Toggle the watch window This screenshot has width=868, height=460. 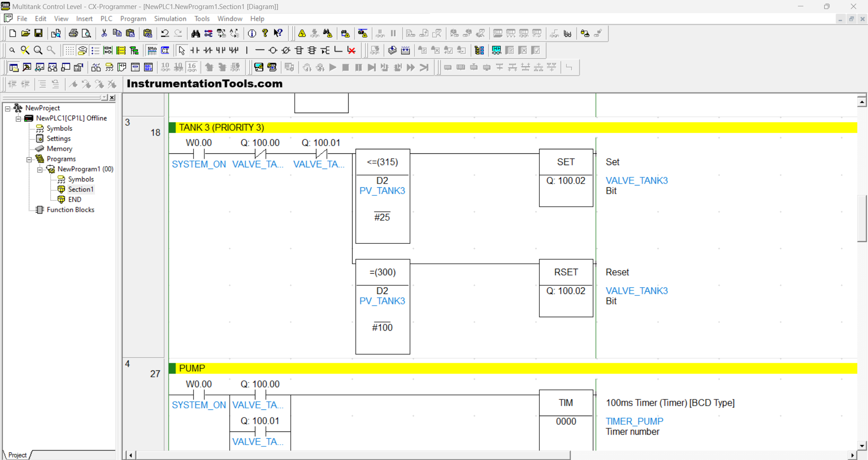[40, 67]
